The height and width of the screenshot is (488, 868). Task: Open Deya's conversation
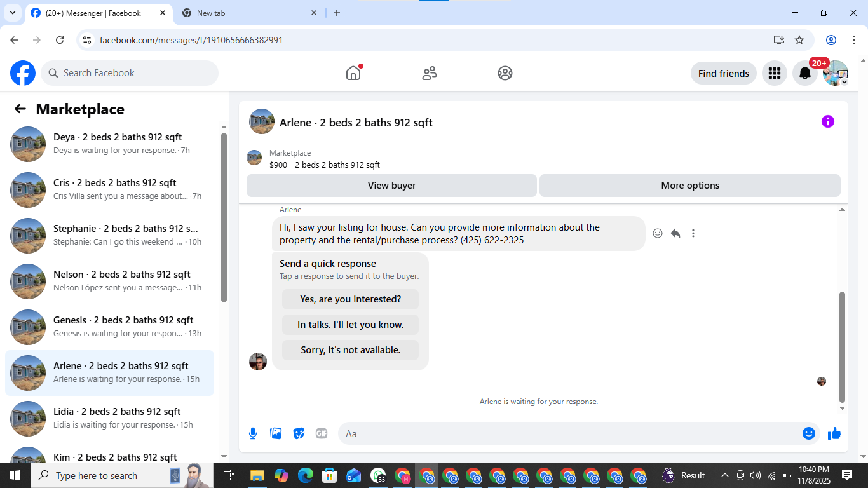(x=109, y=144)
